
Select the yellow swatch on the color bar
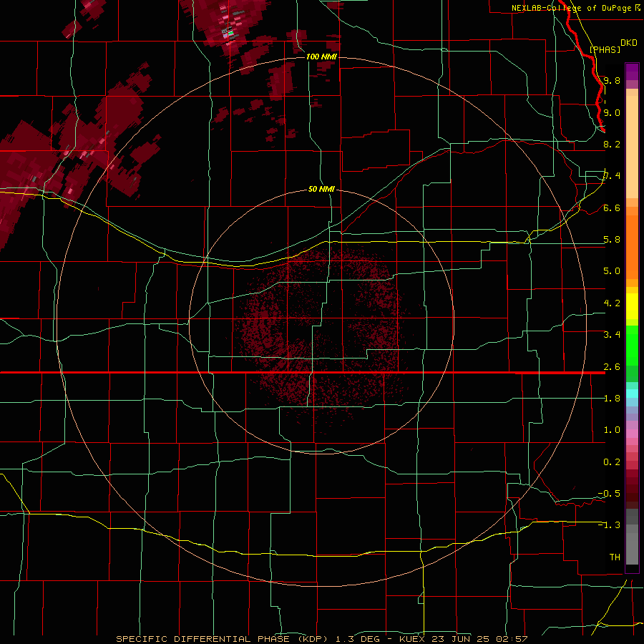[632, 306]
